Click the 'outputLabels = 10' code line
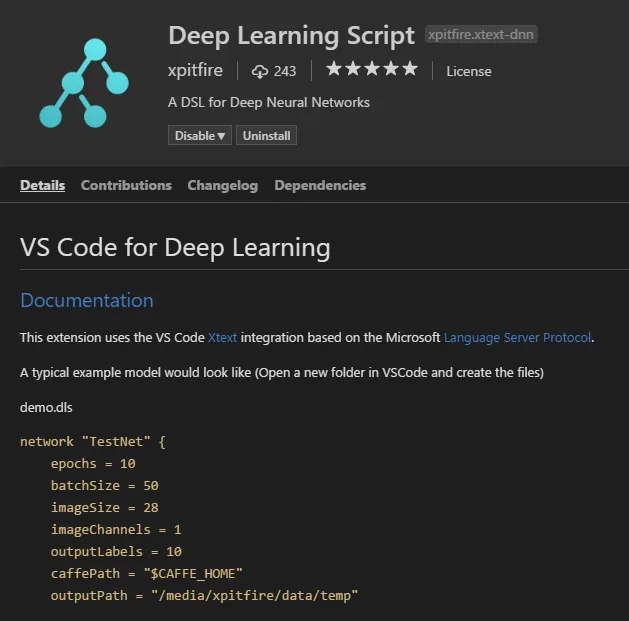The width and height of the screenshot is (629, 621). 116,552
